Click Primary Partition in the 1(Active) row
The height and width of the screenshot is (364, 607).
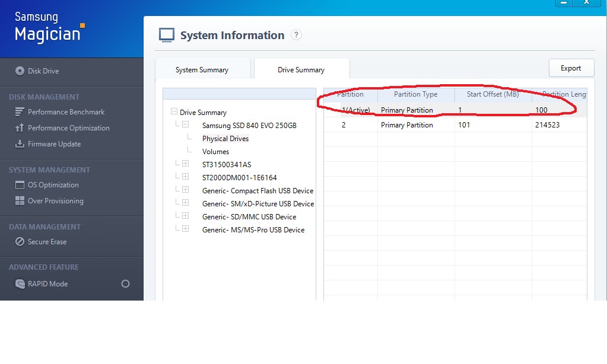coord(407,110)
